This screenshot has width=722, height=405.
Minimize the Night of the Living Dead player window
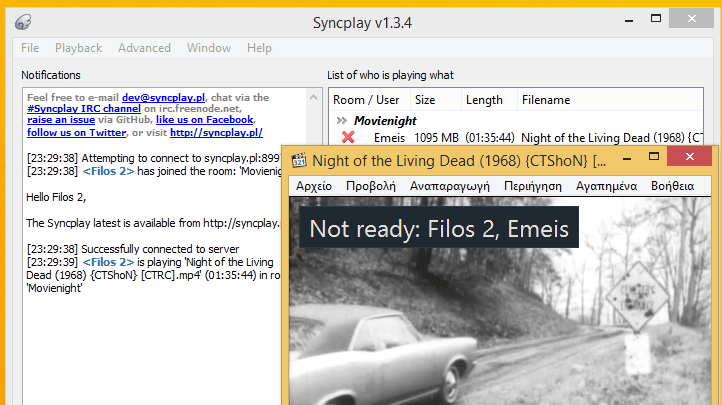[x=627, y=158]
